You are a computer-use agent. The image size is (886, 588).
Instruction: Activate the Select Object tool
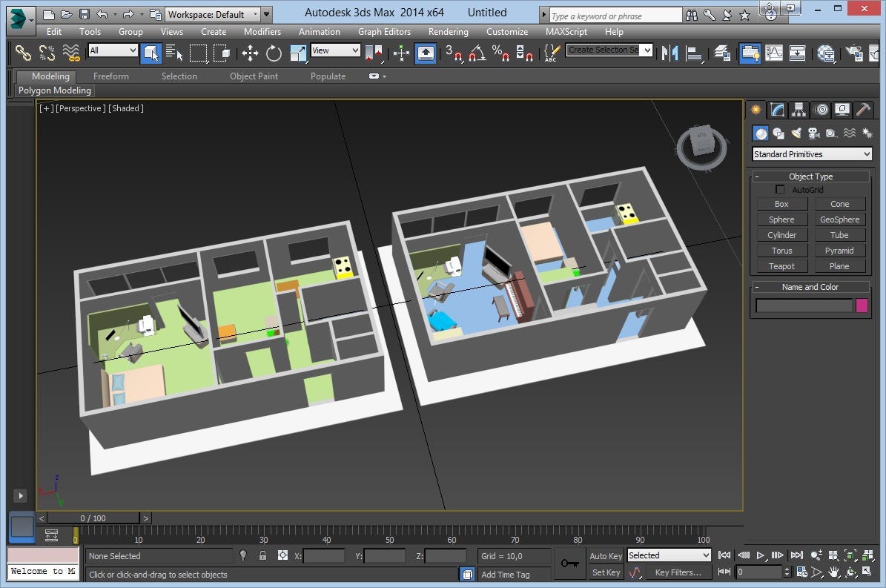[x=151, y=53]
